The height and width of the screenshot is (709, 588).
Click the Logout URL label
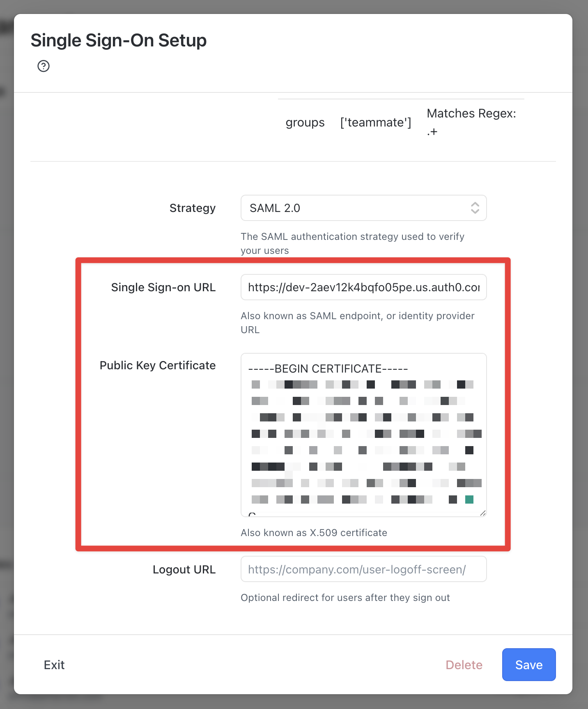coord(184,569)
